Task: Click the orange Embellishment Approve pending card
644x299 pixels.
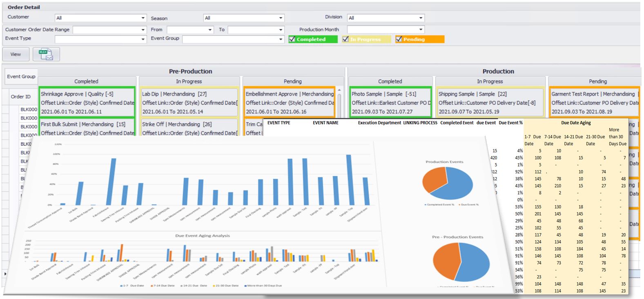Action: 289,102
